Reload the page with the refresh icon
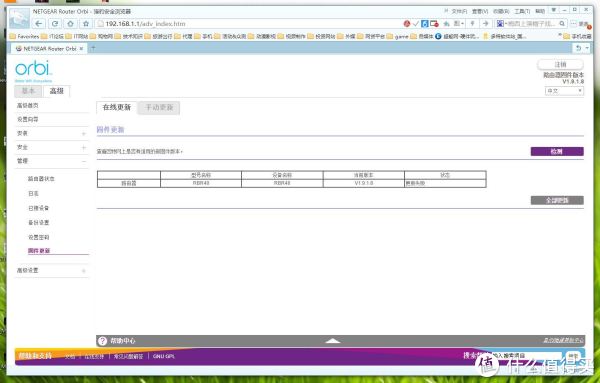 (x=55, y=24)
